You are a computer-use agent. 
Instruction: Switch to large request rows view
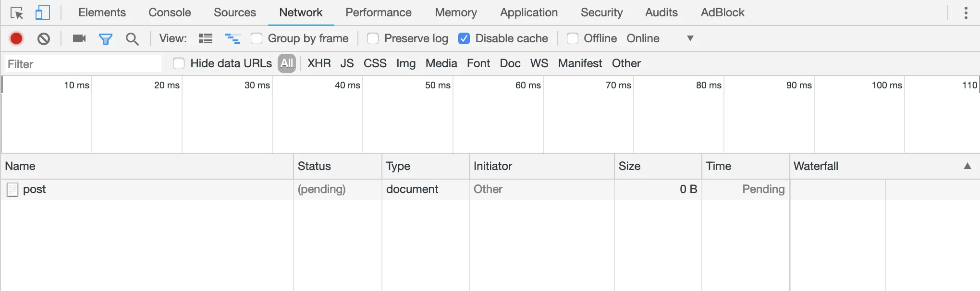(206, 38)
